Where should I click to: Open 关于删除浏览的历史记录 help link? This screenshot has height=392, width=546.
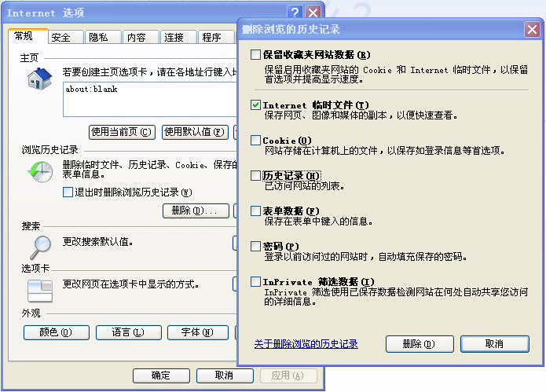pyautogui.click(x=306, y=344)
